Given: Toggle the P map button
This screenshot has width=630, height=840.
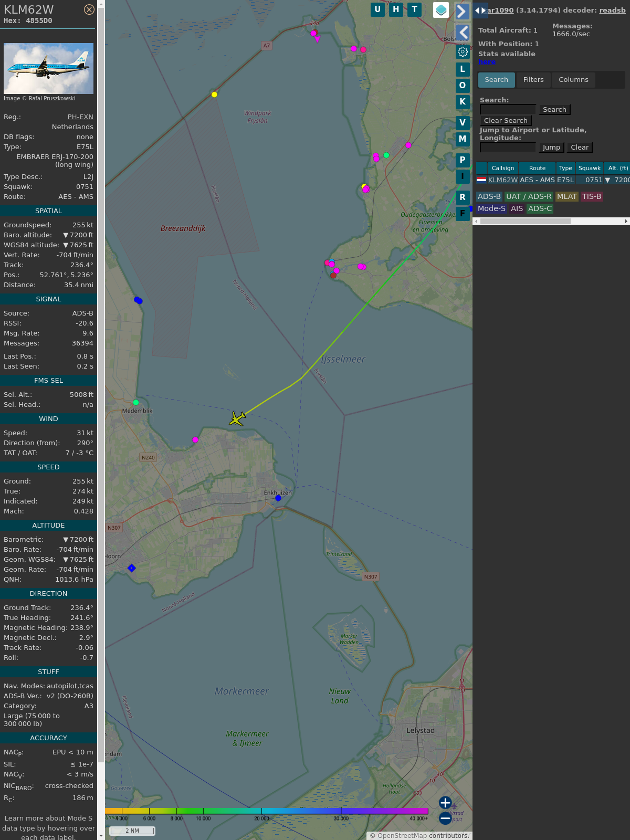Looking at the screenshot, I should [x=463, y=160].
